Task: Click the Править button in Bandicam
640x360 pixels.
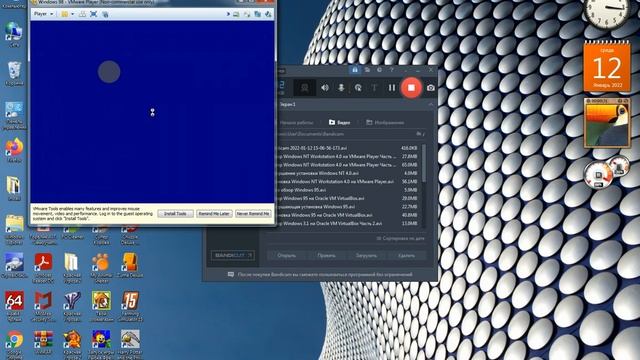Action: 327,256
